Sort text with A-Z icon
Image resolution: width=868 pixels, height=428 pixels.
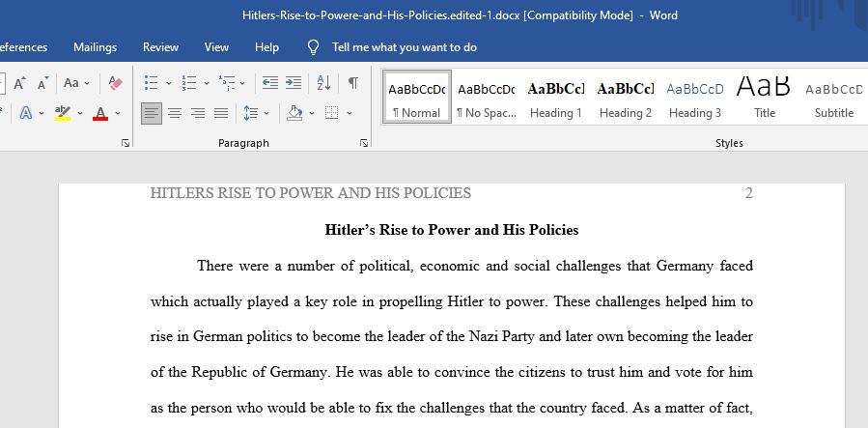point(323,84)
